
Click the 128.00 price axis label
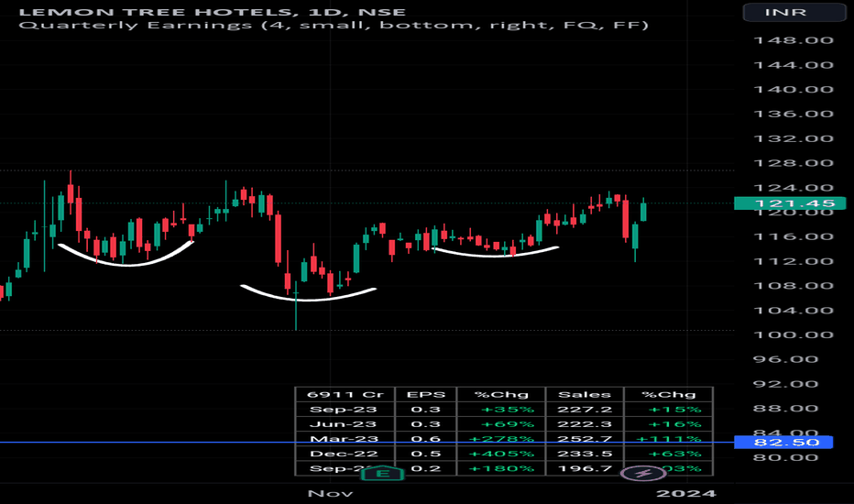(793, 163)
